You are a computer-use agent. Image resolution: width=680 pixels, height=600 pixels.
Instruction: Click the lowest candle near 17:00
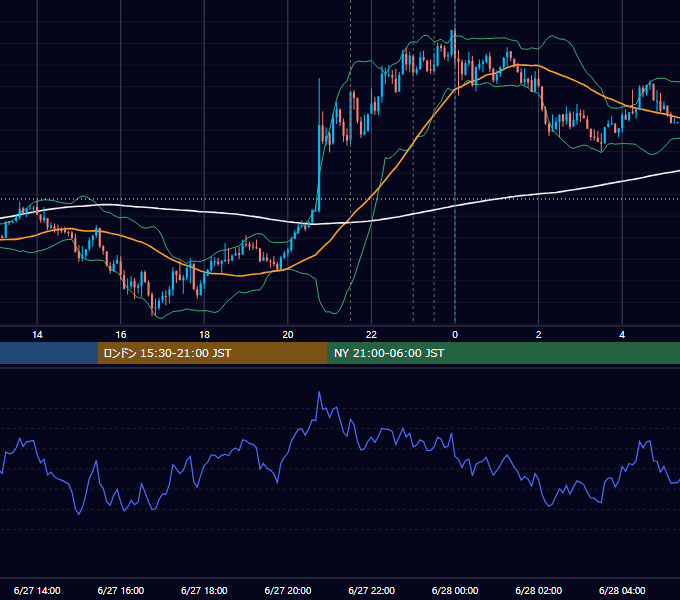point(153,304)
